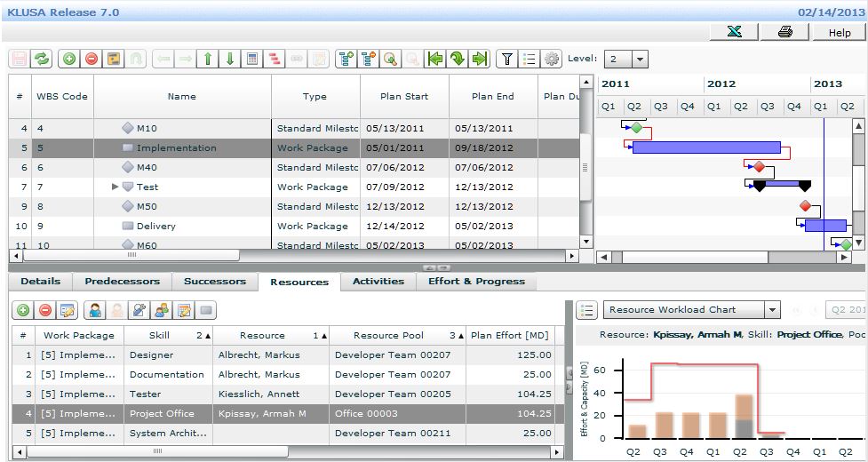
Task: Click the red M40 milestone diamond in Gantt
Action: click(759, 167)
